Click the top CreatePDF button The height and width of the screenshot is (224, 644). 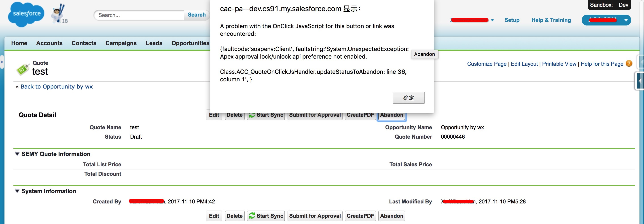pyautogui.click(x=360, y=116)
